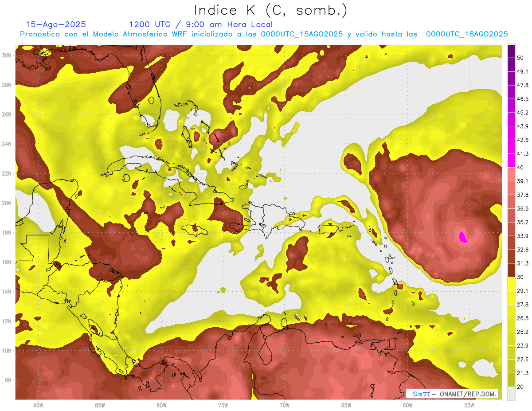Click the "85W" longitude label
The width and height of the screenshot is (532, 411).
click(100, 405)
